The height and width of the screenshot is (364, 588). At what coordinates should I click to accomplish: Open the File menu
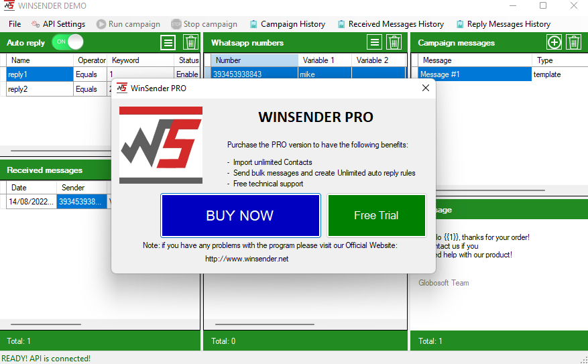click(15, 24)
